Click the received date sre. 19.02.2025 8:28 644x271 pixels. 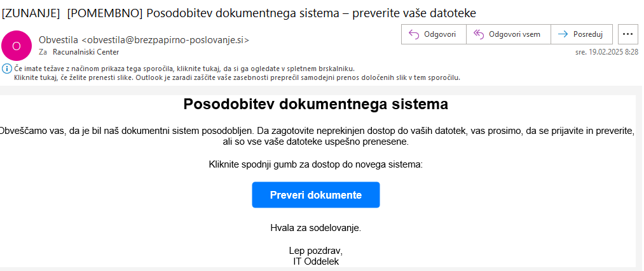607,52
